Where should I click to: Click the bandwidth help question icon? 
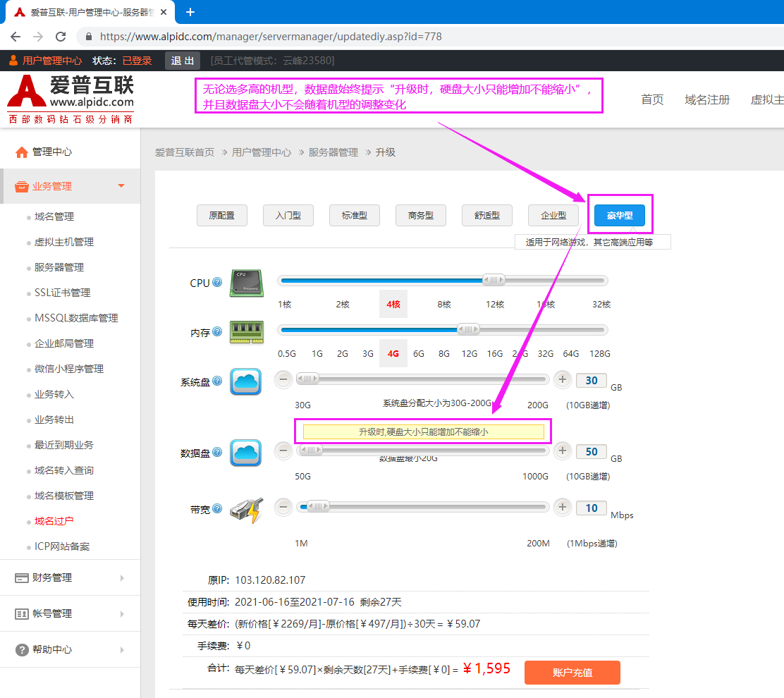pyautogui.click(x=217, y=508)
